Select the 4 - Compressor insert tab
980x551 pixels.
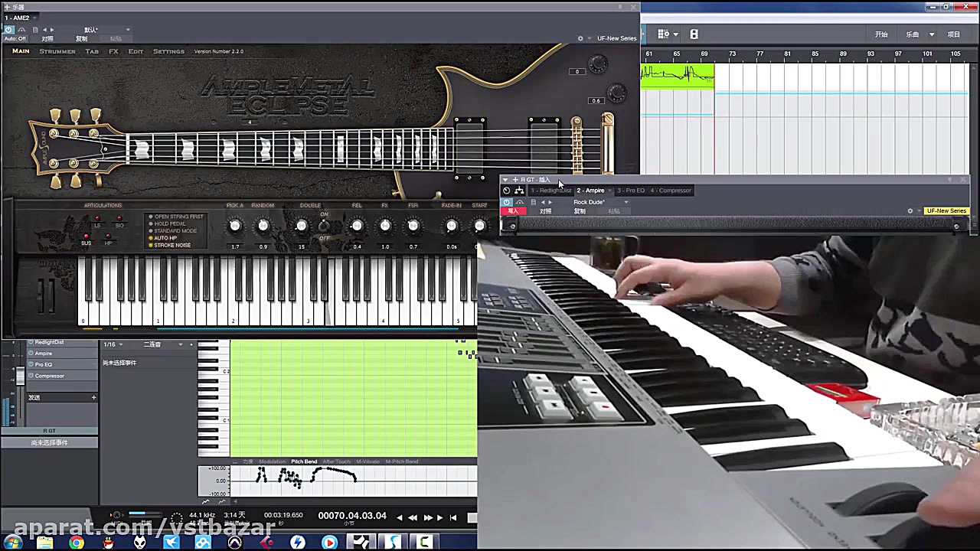(671, 191)
